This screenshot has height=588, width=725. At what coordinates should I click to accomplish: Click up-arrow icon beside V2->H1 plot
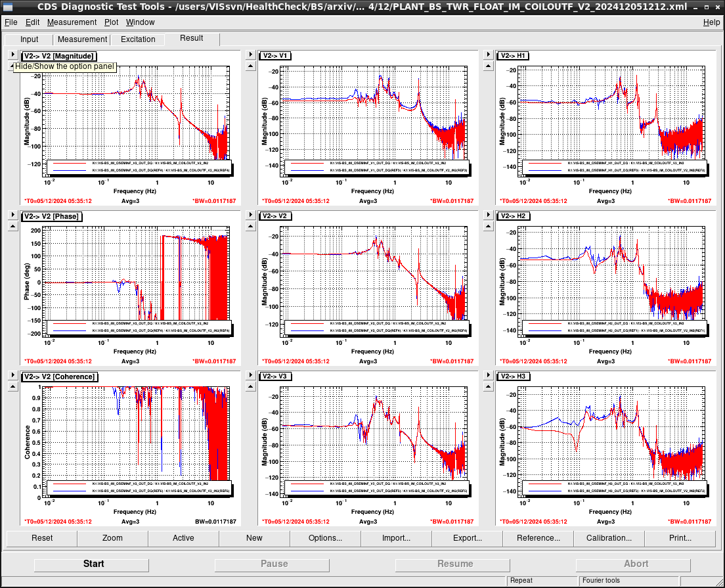(x=489, y=66)
